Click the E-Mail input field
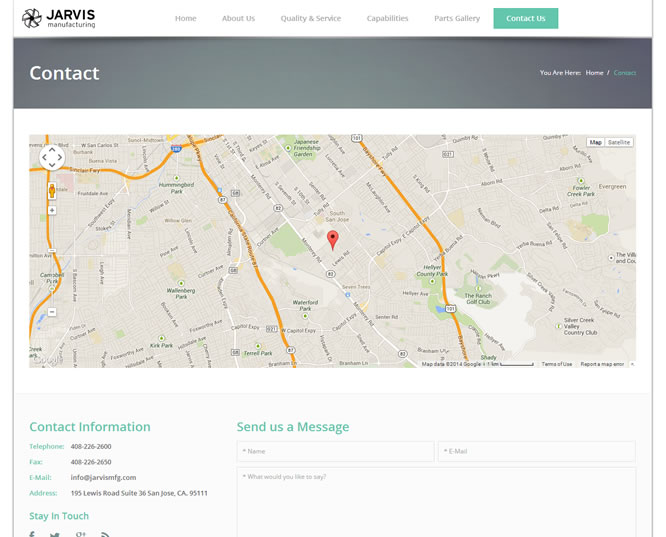Viewport: 666px width, 537px height. tap(536, 451)
